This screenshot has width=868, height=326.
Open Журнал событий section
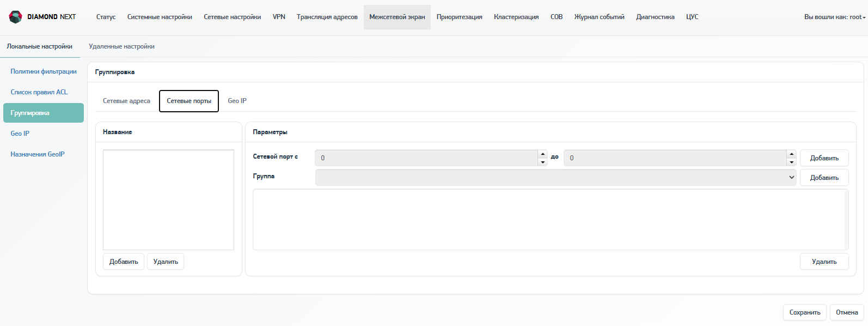point(599,17)
